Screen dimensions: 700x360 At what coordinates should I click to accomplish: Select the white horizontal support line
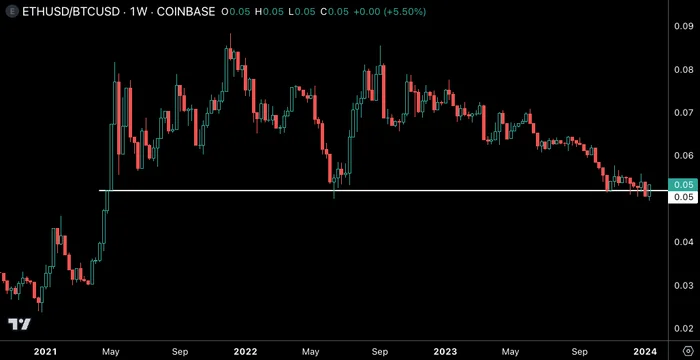click(383, 191)
